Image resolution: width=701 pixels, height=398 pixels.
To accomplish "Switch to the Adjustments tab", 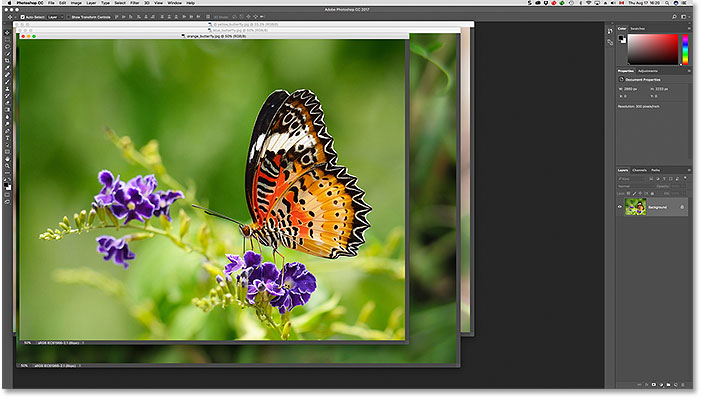I will point(648,71).
